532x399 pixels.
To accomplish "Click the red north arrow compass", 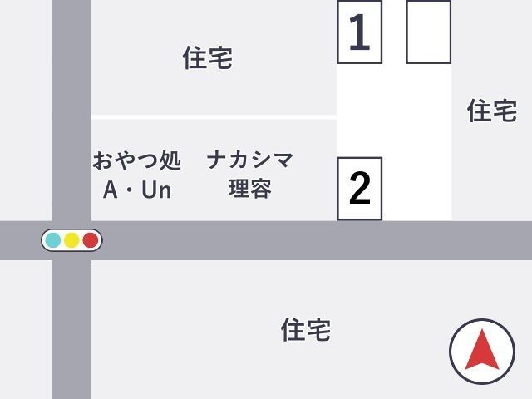I will coord(482,349).
